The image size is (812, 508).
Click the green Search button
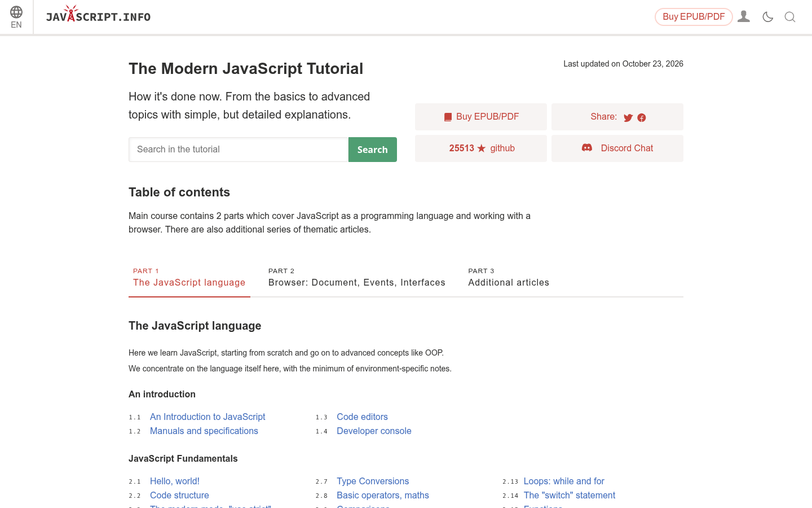373,150
